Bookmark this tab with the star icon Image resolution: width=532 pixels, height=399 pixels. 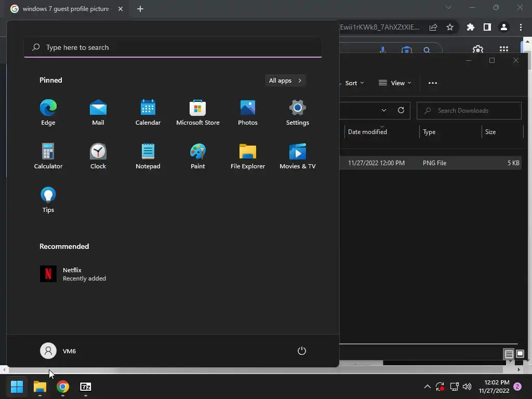click(450, 27)
